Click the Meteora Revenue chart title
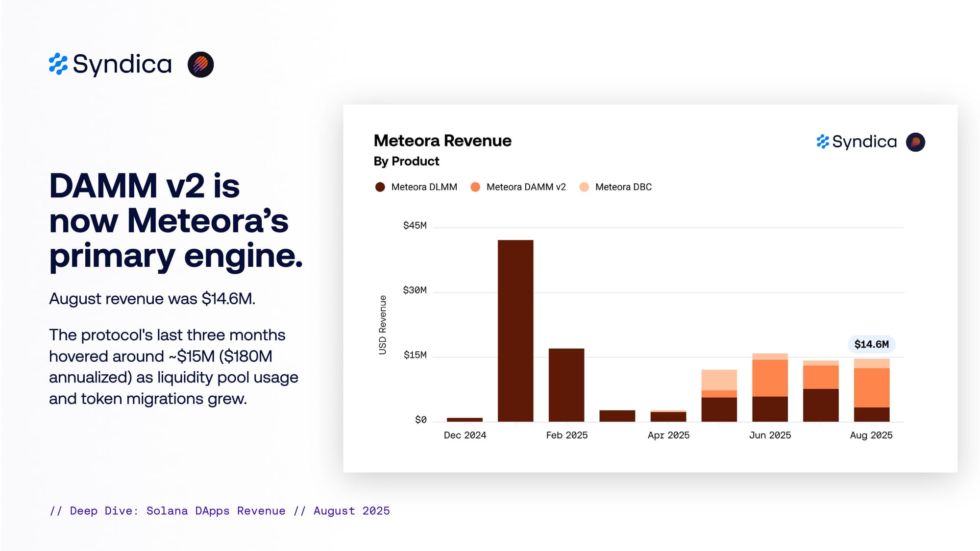Screen dimensions: 980x551 pyautogui.click(x=442, y=141)
